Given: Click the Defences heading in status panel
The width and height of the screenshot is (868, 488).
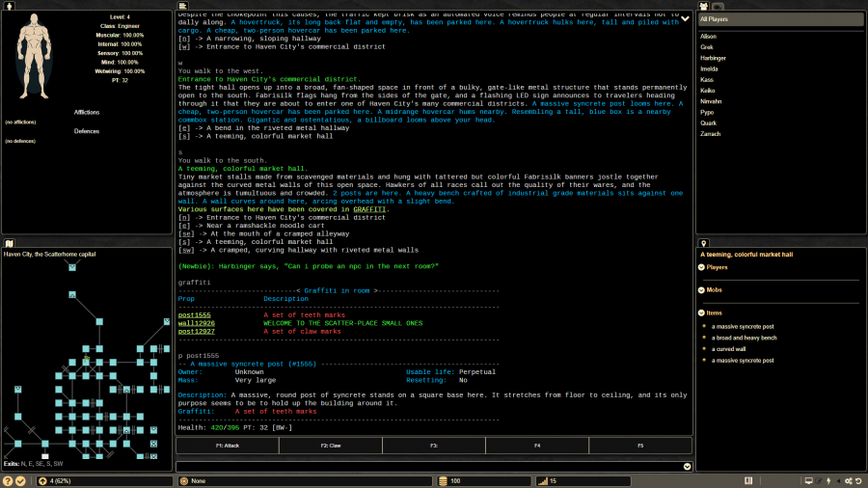Looking at the screenshot, I should point(87,132).
